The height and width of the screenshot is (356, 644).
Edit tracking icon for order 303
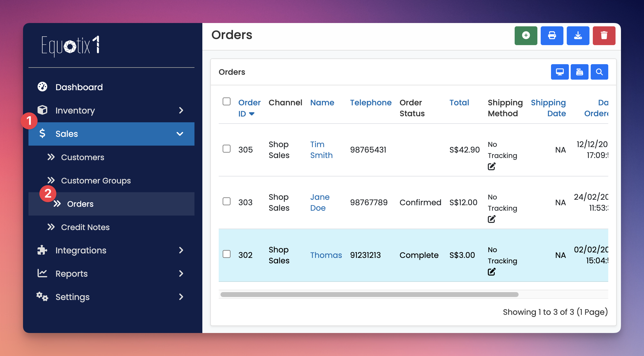[x=492, y=219]
